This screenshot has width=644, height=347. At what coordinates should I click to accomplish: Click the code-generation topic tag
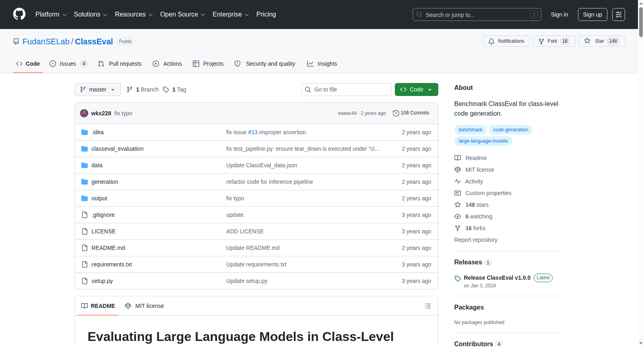[511, 130]
